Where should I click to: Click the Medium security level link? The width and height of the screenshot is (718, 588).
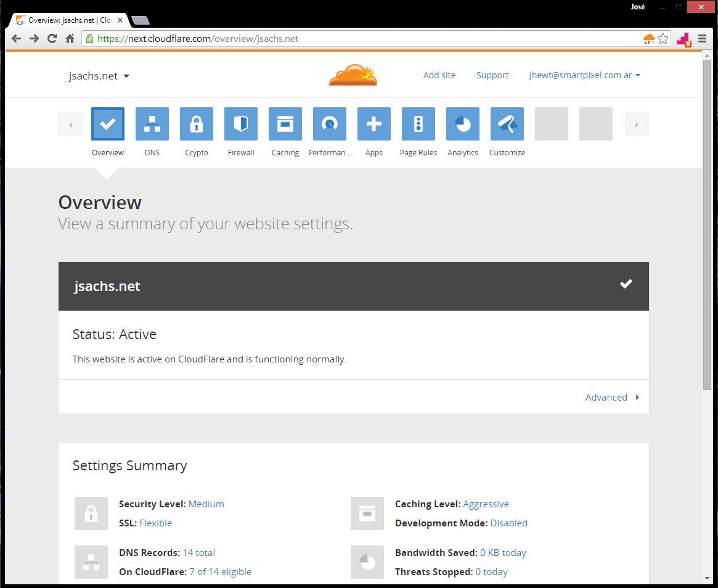pos(206,504)
